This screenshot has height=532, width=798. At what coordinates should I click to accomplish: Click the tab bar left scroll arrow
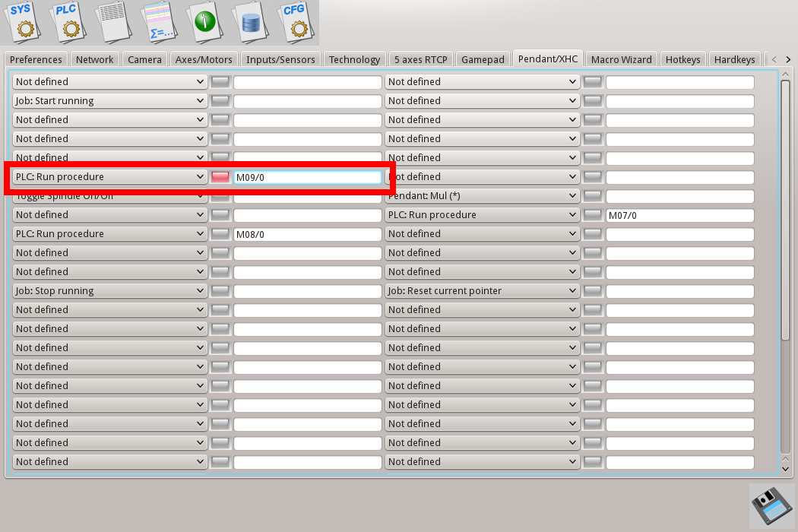[774, 59]
